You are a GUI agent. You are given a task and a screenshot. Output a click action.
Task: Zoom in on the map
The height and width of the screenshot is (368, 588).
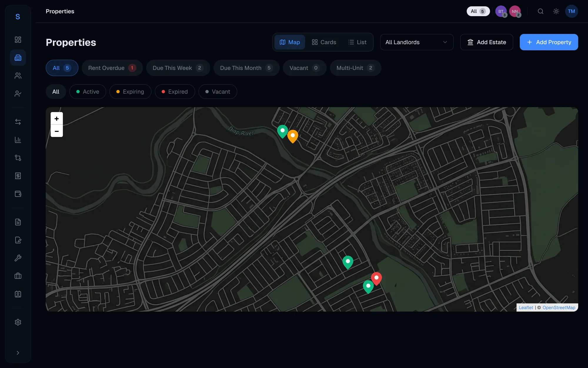[x=57, y=118]
